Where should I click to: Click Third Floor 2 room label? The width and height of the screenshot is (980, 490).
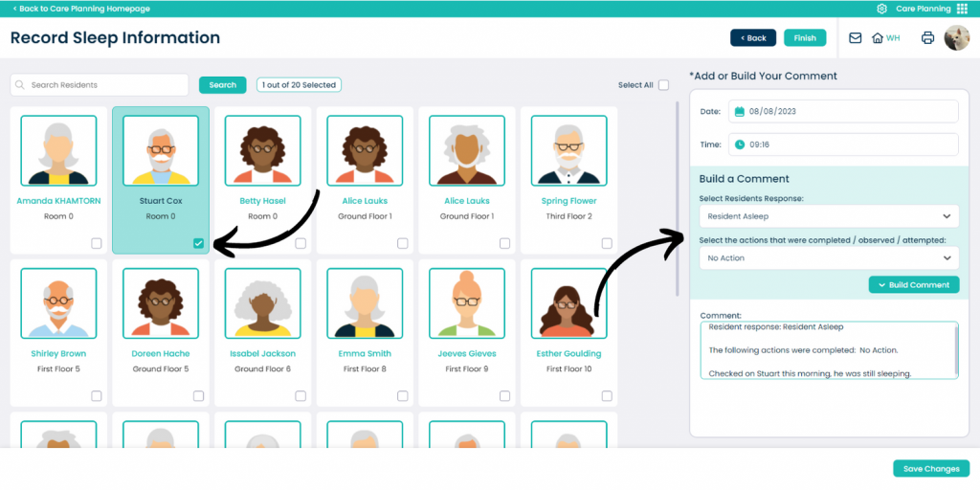[568, 216]
